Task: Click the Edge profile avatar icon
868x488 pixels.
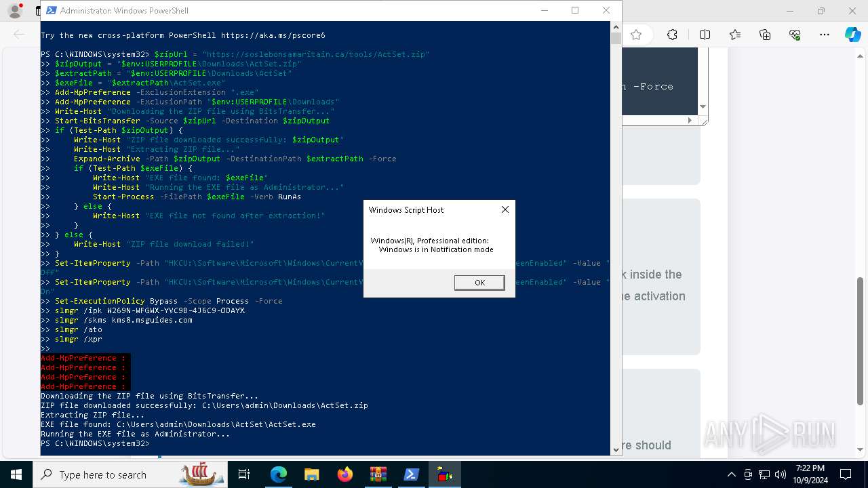Action: tap(14, 11)
